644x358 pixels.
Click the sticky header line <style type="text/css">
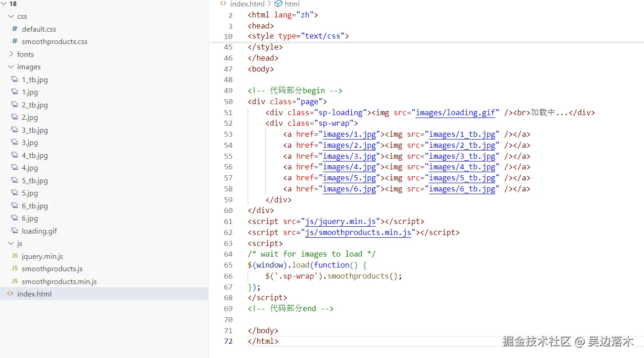[299, 36]
